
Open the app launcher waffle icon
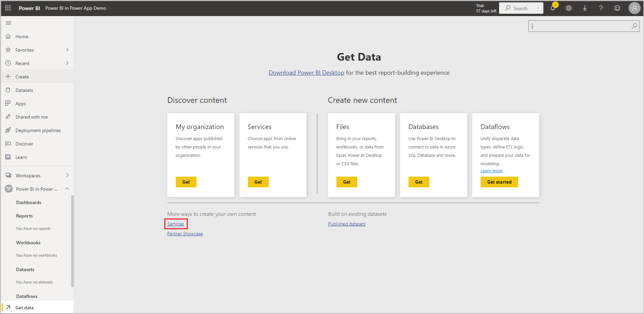pyautogui.click(x=7, y=8)
